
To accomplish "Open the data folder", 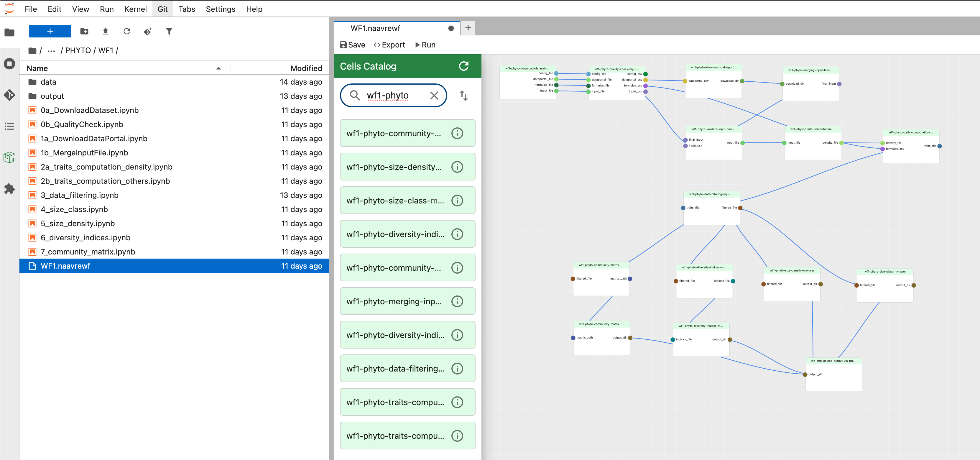I will click(x=48, y=82).
